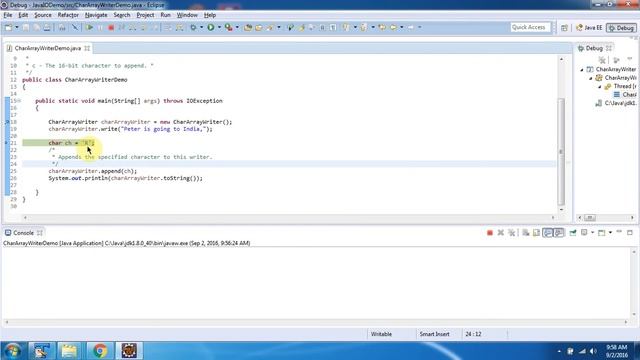This screenshot has height=360, width=640.
Task: Collapse the Thread node in Debug view
Action: 600,87
